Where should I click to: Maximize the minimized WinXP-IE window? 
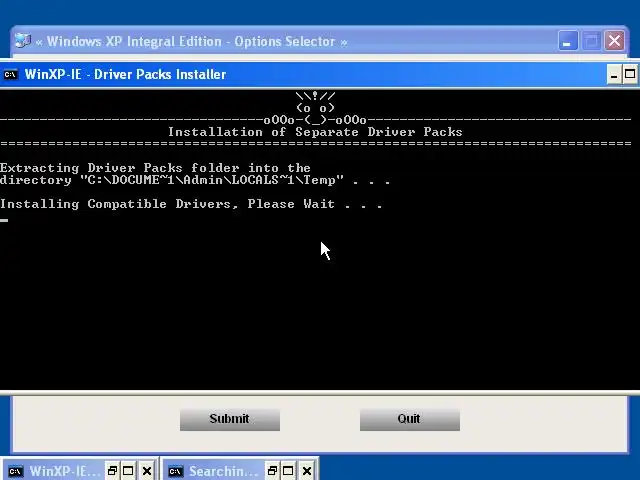point(128,471)
